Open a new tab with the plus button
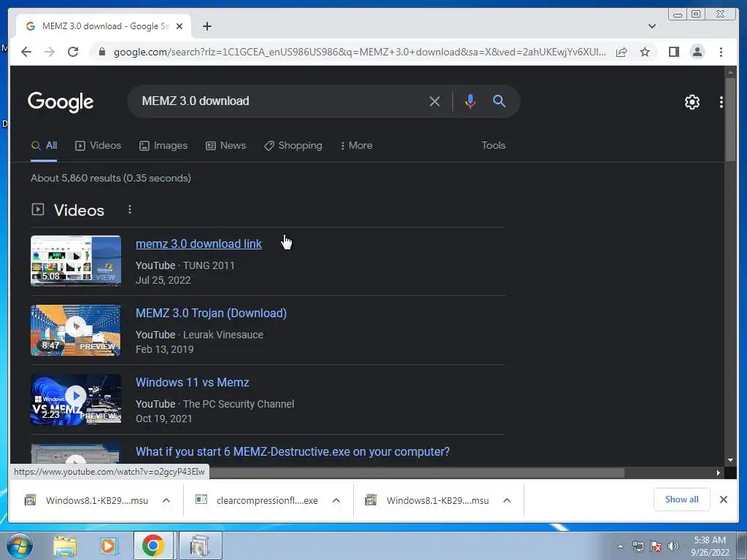Screen dimensions: 747x560 pos(206,26)
